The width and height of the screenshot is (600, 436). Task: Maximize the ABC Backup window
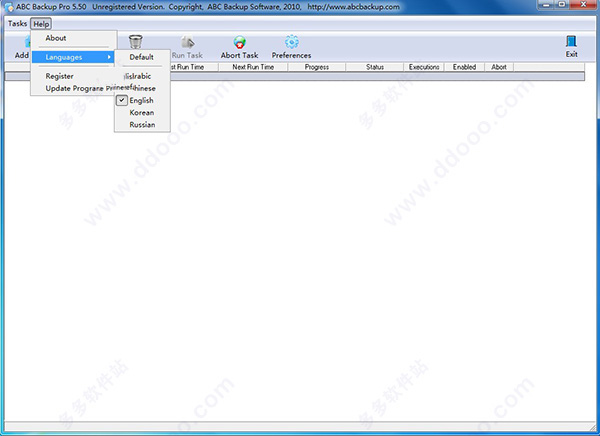pyautogui.click(x=561, y=5)
